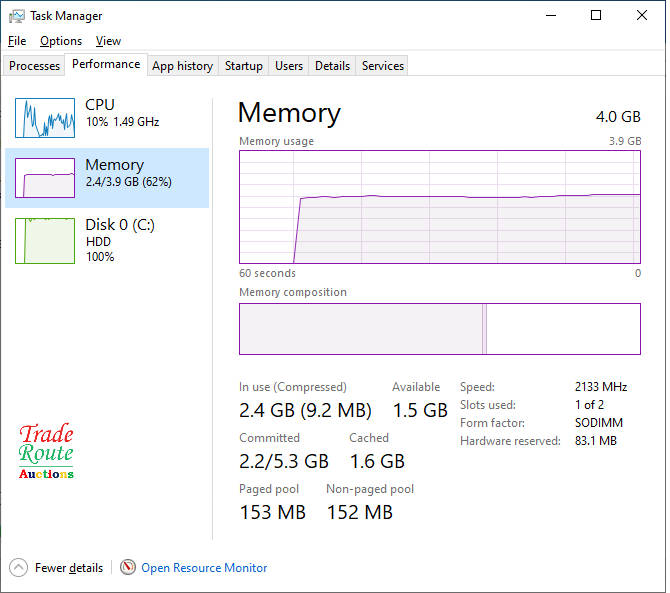670x593 pixels.
Task: Switch to the Processes tab
Action: click(35, 66)
